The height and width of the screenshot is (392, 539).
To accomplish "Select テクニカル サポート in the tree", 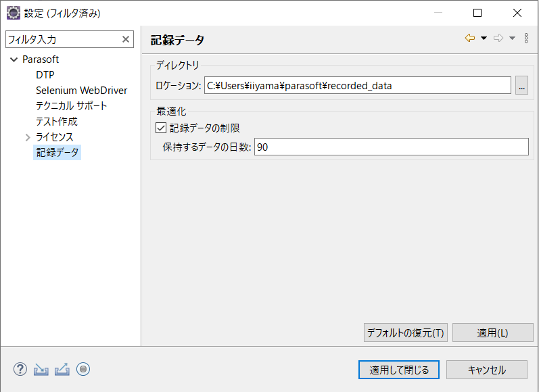I will (x=72, y=106).
